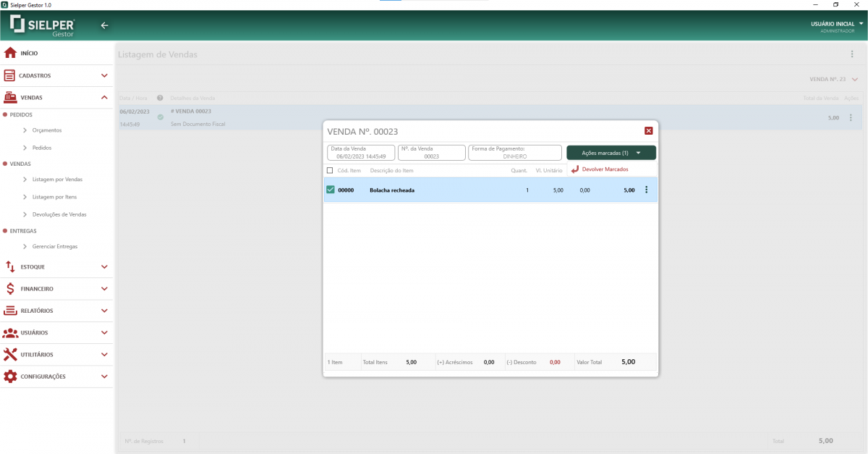Expand the Relatórios section chevron
Viewport: 868px width, 454px height.
point(104,311)
